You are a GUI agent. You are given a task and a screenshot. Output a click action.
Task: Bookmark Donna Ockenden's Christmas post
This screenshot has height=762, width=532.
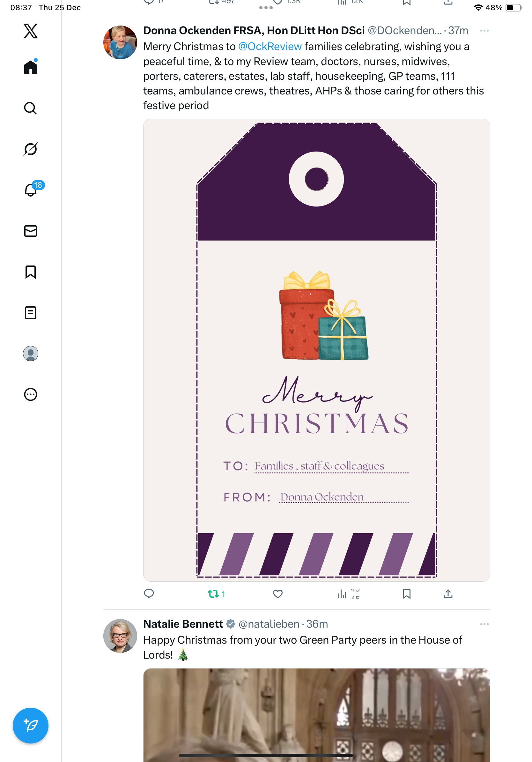coord(406,594)
